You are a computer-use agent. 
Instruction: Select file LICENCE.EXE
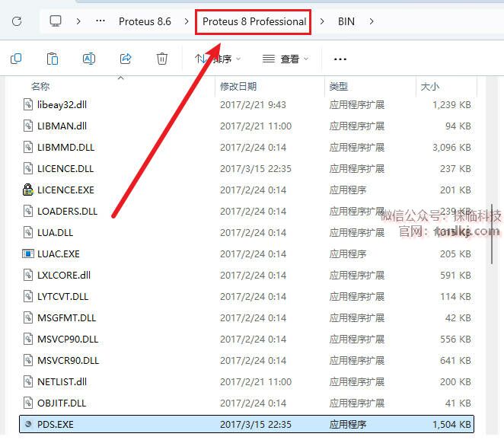[x=247, y=190]
